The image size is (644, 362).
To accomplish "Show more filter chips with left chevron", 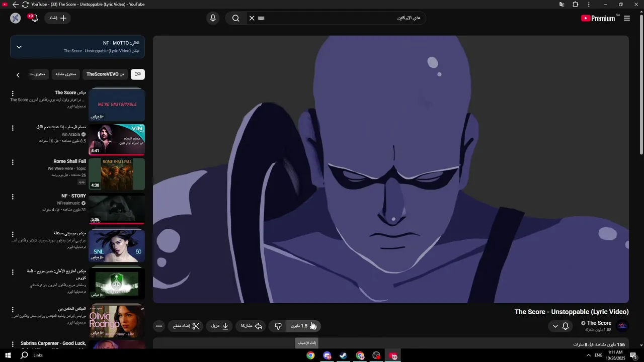I will point(18,74).
